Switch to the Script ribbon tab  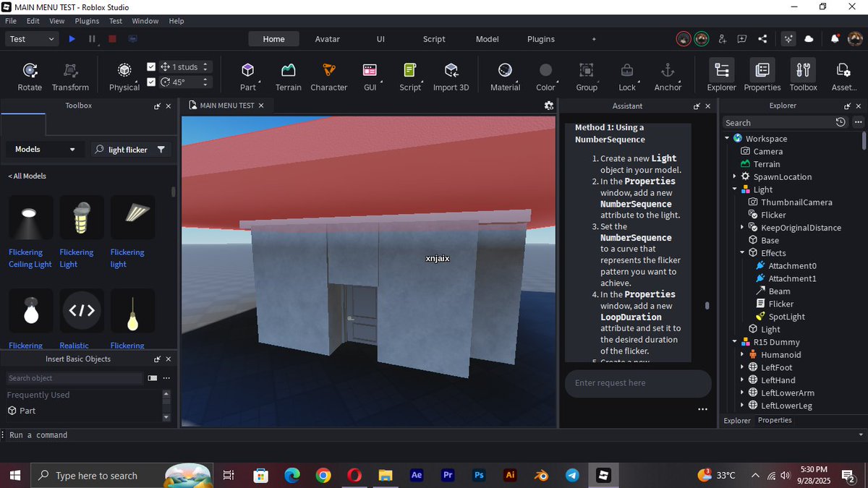[x=434, y=39]
